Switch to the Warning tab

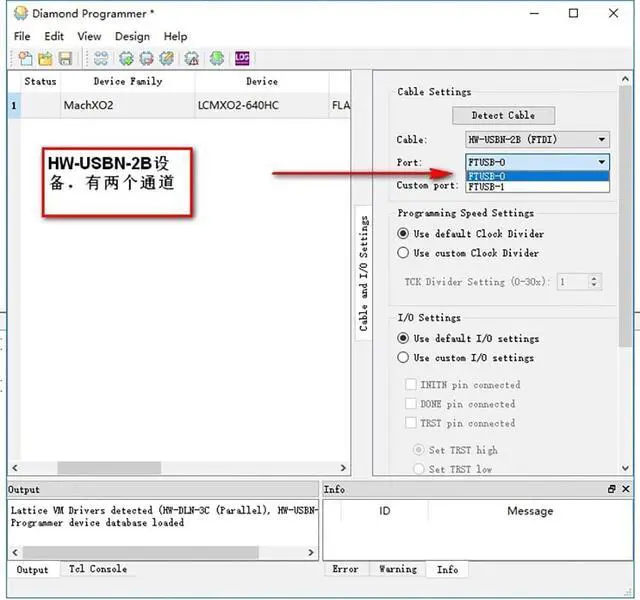pos(397,569)
